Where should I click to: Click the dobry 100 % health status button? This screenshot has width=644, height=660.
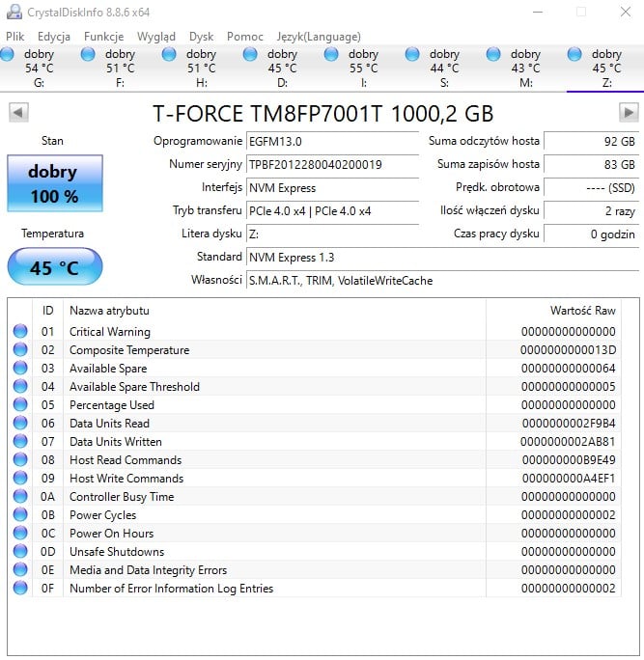pos(55,183)
